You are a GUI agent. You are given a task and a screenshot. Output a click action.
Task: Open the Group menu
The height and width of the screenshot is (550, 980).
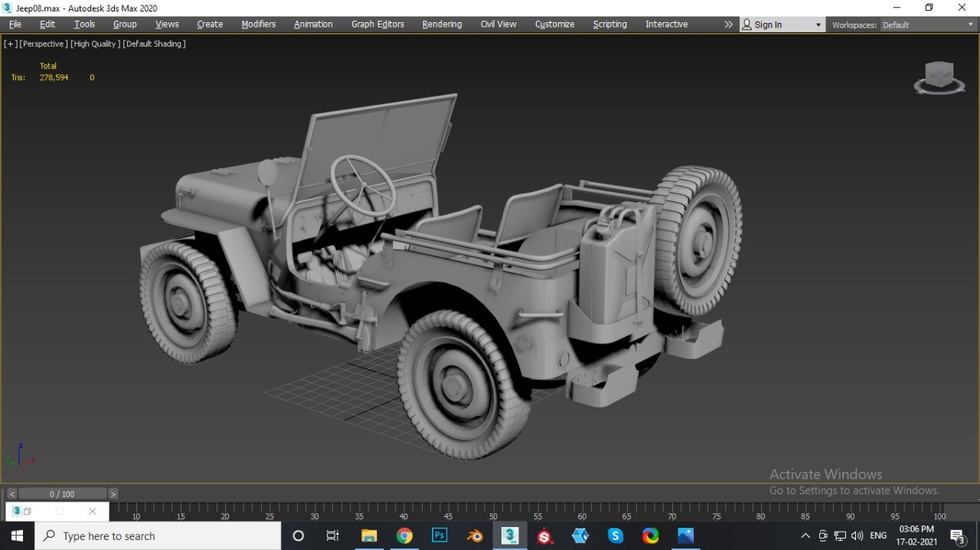pos(125,24)
